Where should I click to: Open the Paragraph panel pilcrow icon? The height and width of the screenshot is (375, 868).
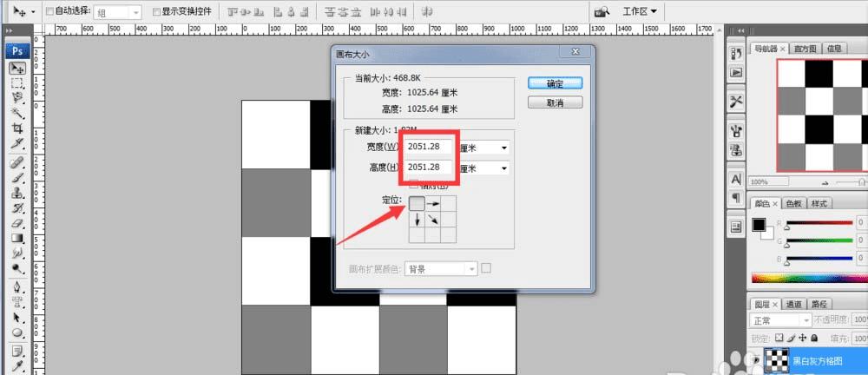(736, 197)
